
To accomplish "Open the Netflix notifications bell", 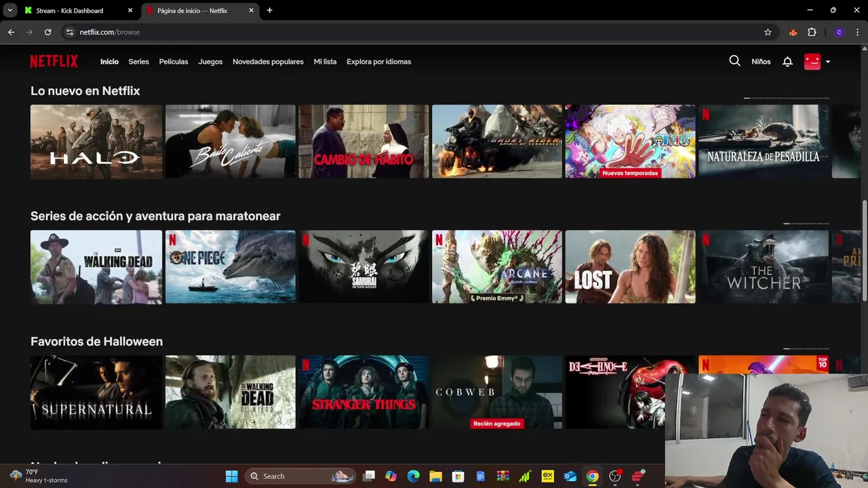I will click(787, 62).
